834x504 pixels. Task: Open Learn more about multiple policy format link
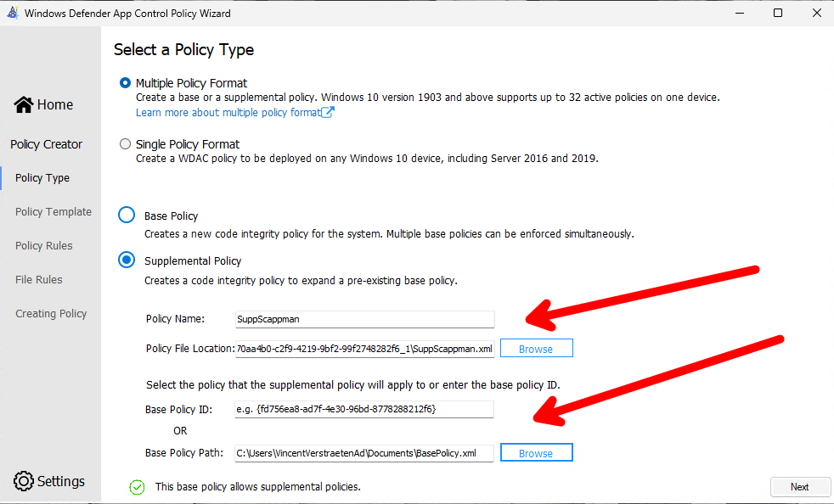tap(228, 113)
